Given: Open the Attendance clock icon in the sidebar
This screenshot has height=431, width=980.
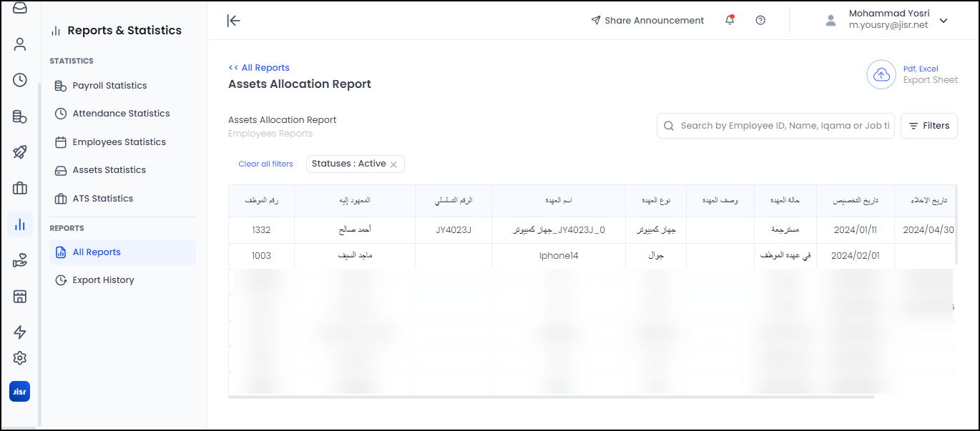Looking at the screenshot, I should (x=19, y=80).
